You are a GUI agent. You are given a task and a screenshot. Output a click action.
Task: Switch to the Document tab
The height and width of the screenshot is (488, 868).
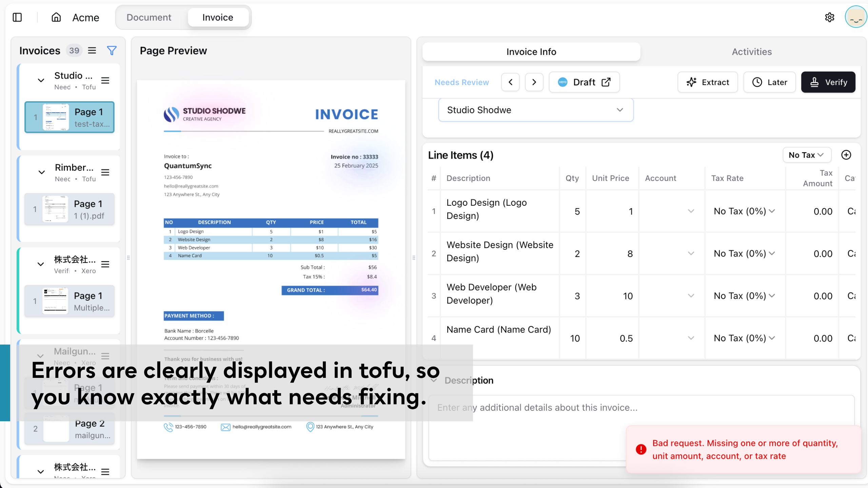click(149, 17)
